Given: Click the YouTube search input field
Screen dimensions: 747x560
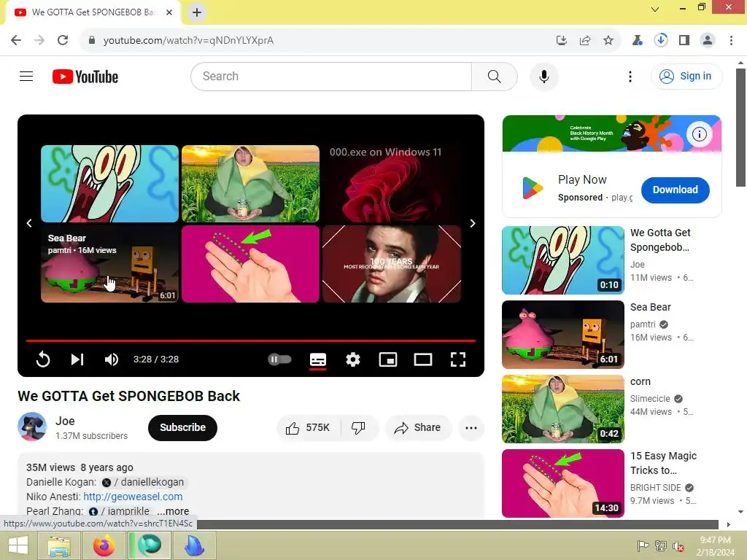Looking at the screenshot, I should [331, 76].
